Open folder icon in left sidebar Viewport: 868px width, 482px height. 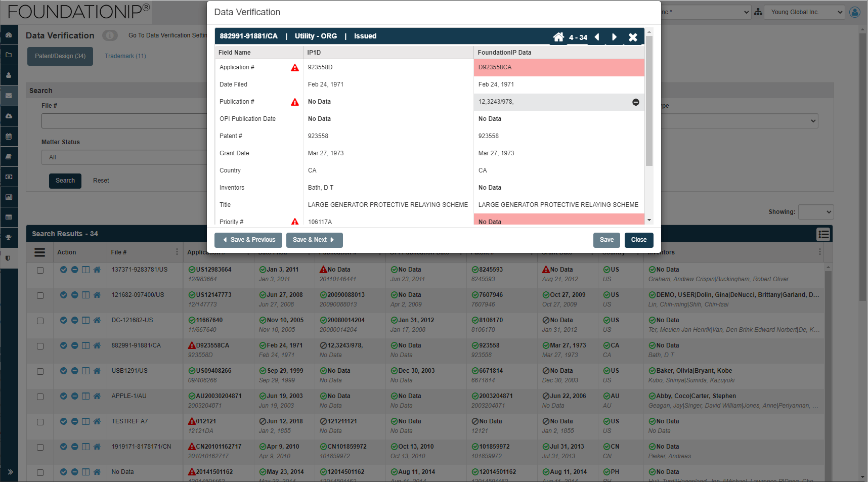coord(9,55)
